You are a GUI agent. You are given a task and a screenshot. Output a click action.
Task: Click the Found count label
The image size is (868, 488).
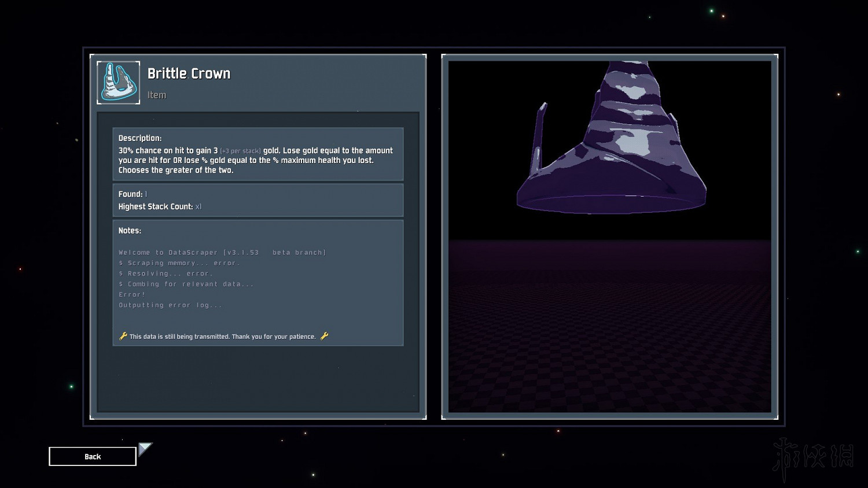click(133, 194)
